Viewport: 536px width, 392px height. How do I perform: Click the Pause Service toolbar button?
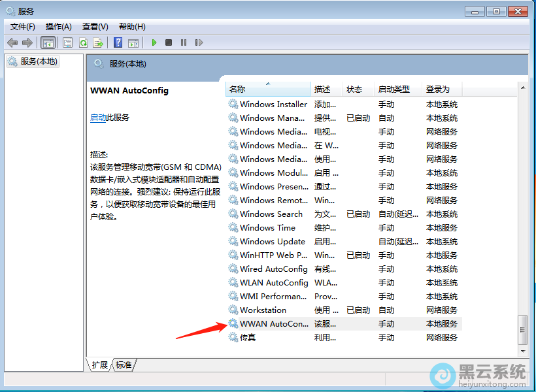tap(184, 42)
